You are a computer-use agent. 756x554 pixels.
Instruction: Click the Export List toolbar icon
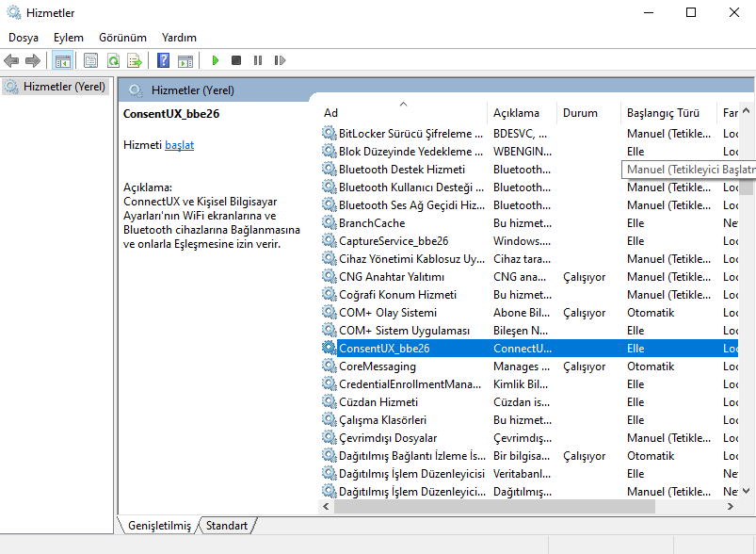click(135, 60)
